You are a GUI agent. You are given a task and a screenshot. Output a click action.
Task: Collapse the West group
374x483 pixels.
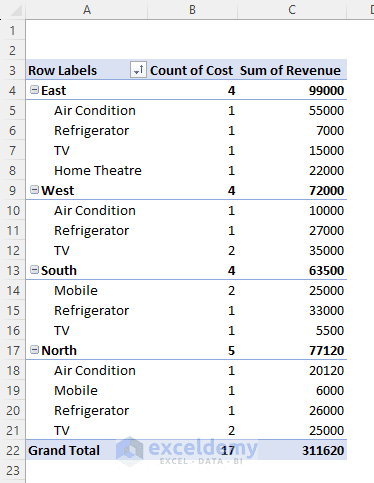point(34,190)
